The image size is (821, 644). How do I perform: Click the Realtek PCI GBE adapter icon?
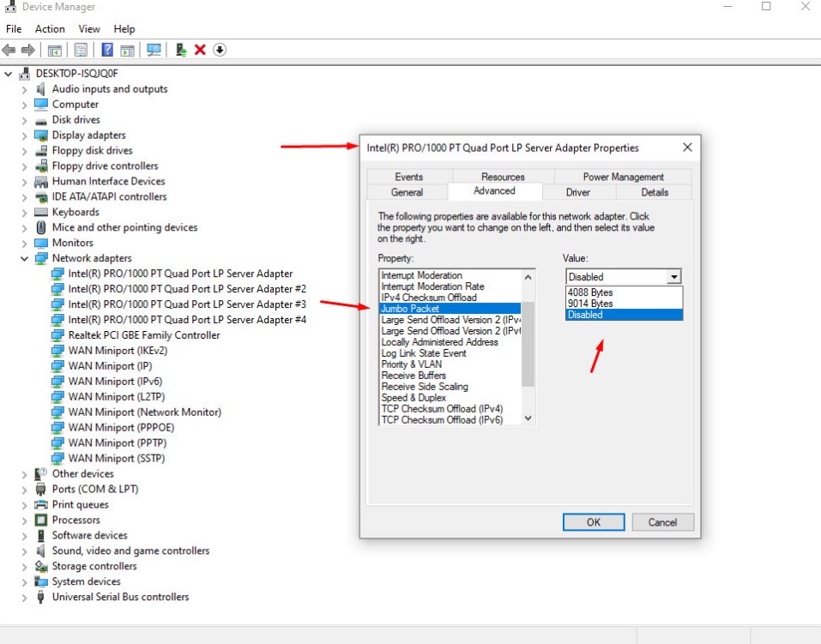coord(57,335)
